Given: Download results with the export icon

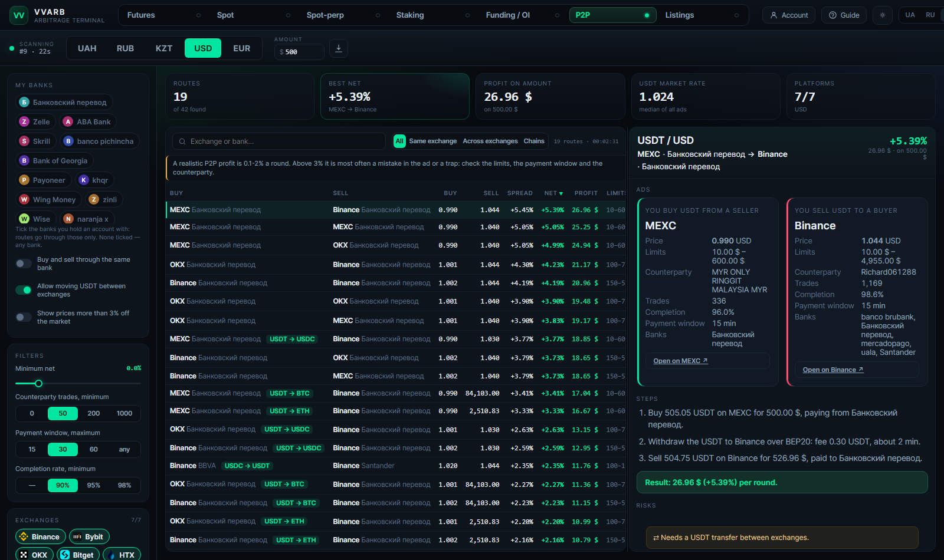Looking at the screenshot, I should pyautogui.click(x=339, y=48).
